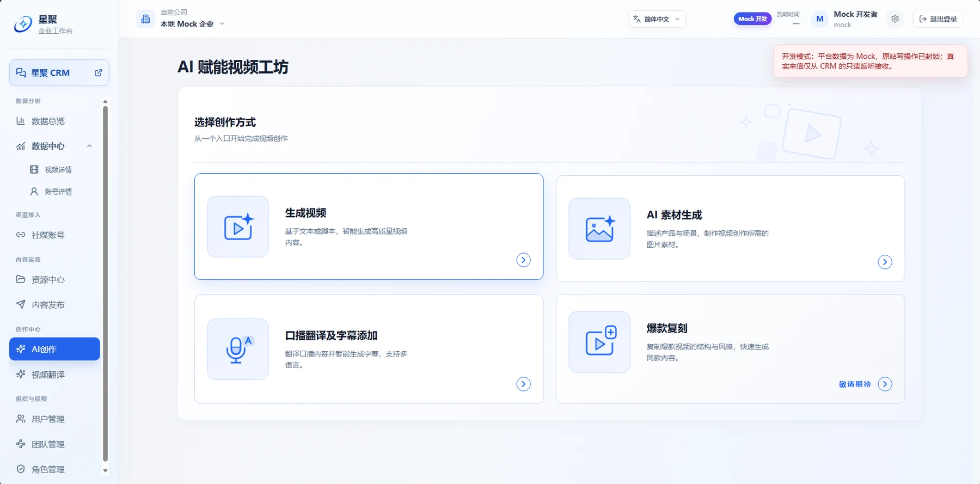980x484 pixels.
Task: Go to 社媒账号 page
Action: tap(54, 235)
